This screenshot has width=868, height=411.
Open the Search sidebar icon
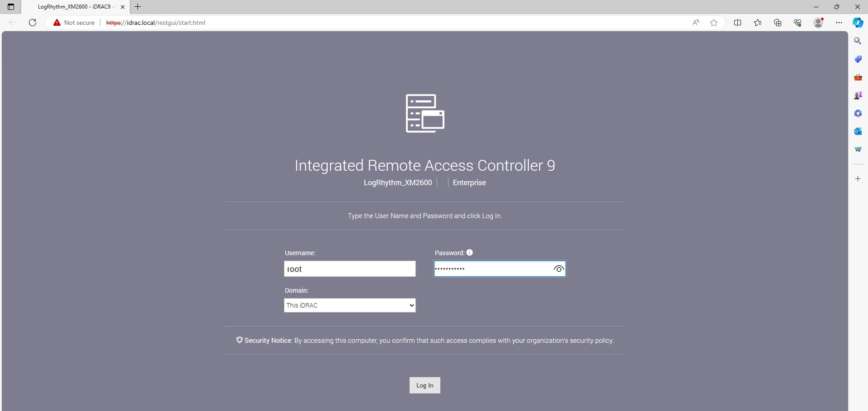point(858,41)
